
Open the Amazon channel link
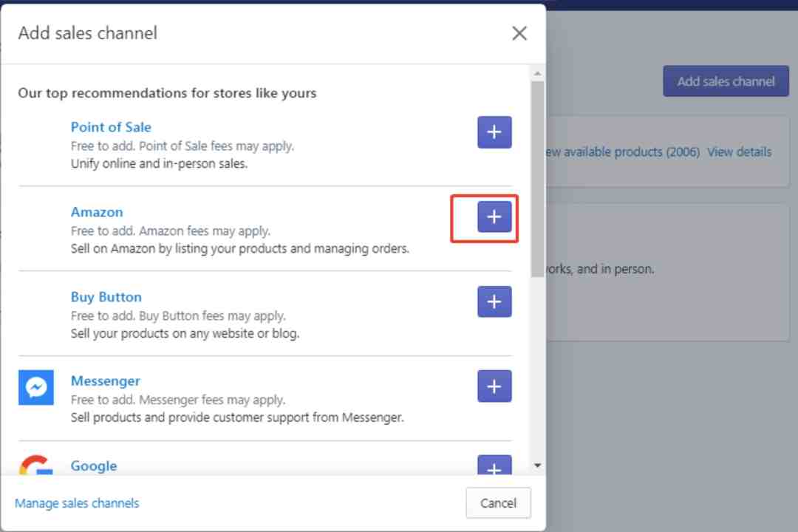pyautogui.click(x=97, y=212)
